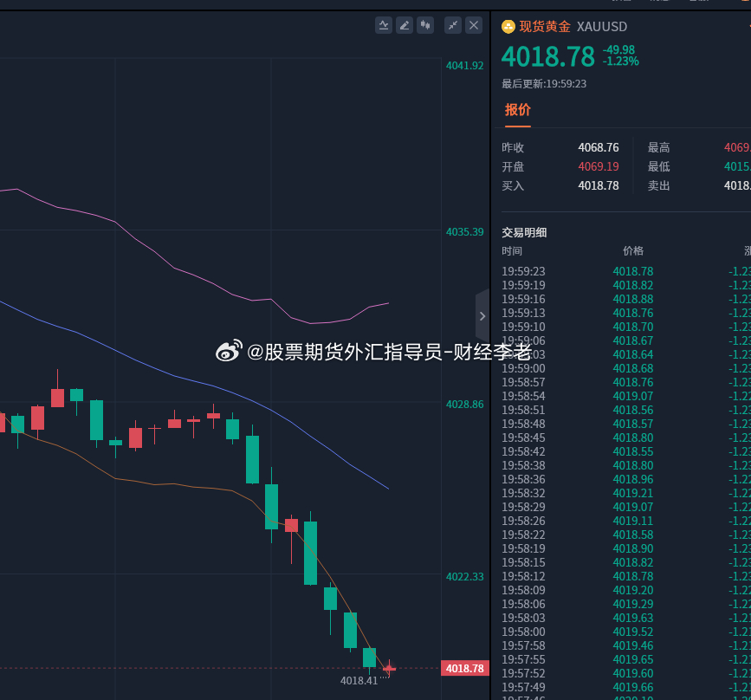751x700 pixels.
Task: Click price 4019.11 at 19:58:26
Action: (633, 522)
